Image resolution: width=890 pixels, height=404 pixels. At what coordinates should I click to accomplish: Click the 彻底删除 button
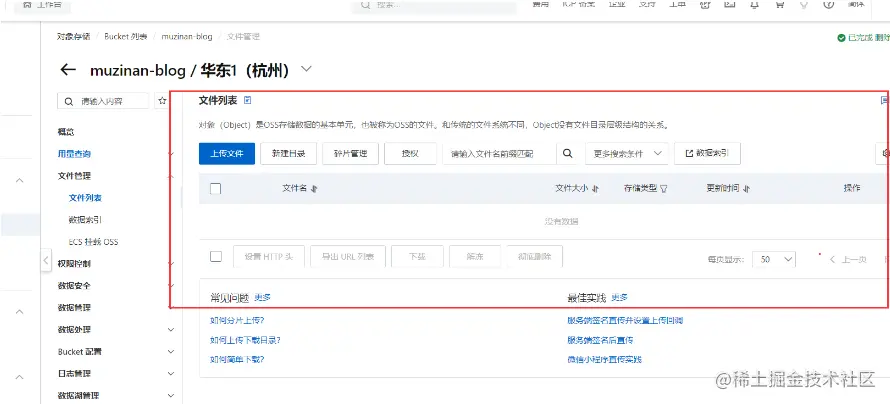click(x=535, y=256)
